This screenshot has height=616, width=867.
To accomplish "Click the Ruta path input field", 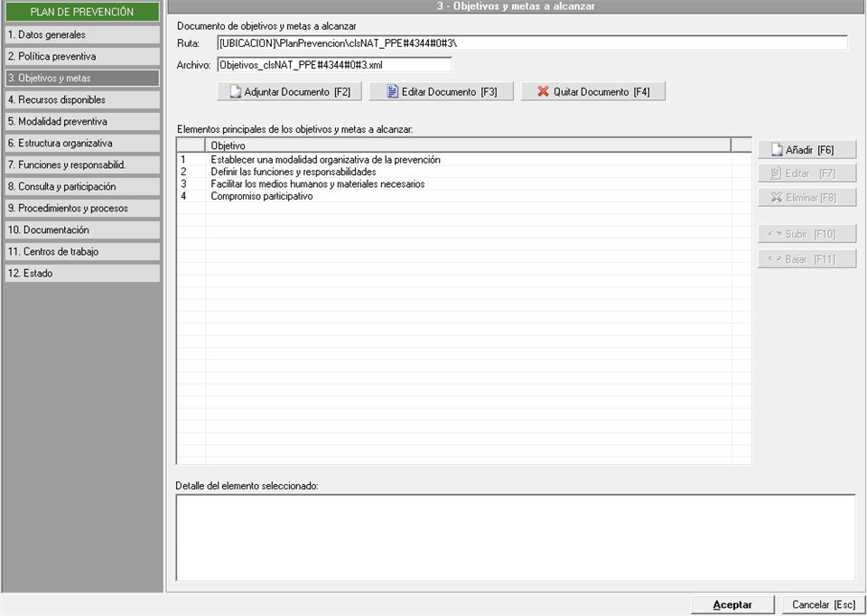I will point(532,43).
